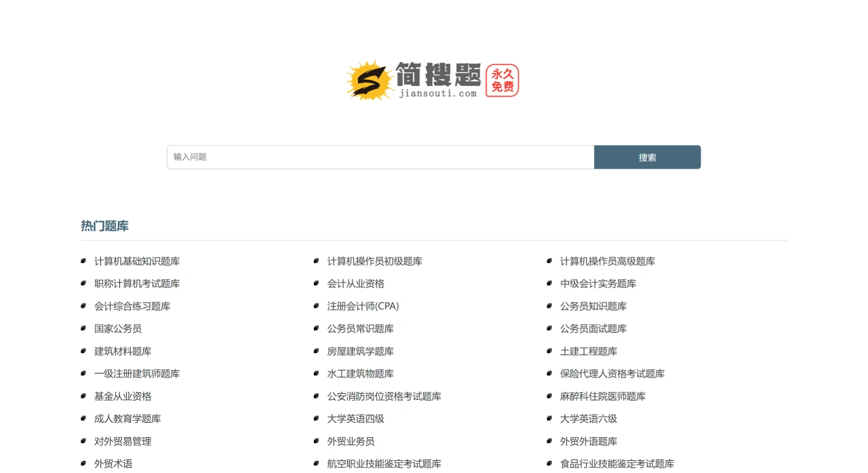This screenshot has height=473, width=868.
Task: Select the 中级会计实务题库 link
Action: (597, 284)
